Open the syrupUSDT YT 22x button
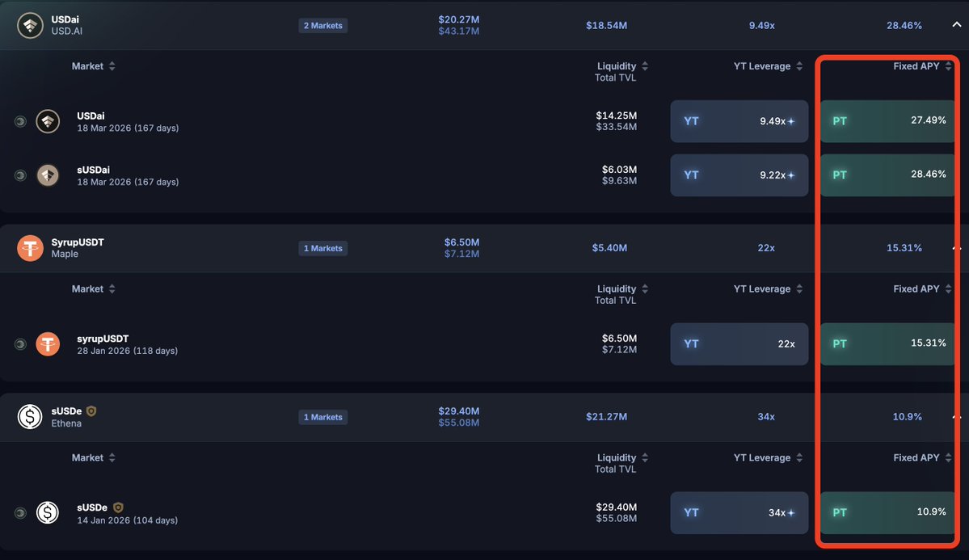Viewport: 969px width, 560px height. tap(739, 344)
